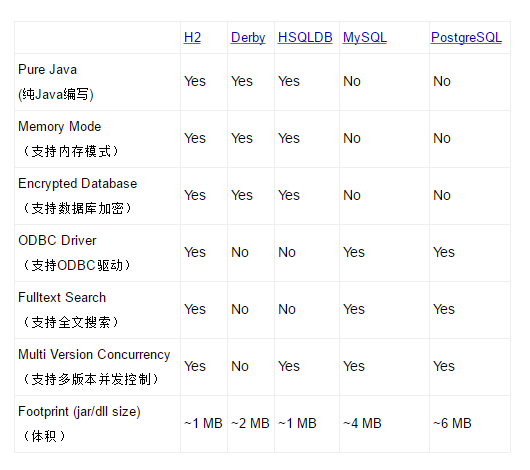Select the Memory Mode row label
The width and height of the screenshot is (530, 470).
tap(59, 126)
